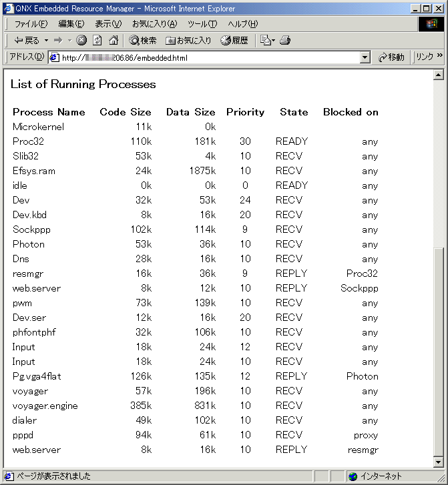Open the back history dropdown arrow

coord(46,40)
